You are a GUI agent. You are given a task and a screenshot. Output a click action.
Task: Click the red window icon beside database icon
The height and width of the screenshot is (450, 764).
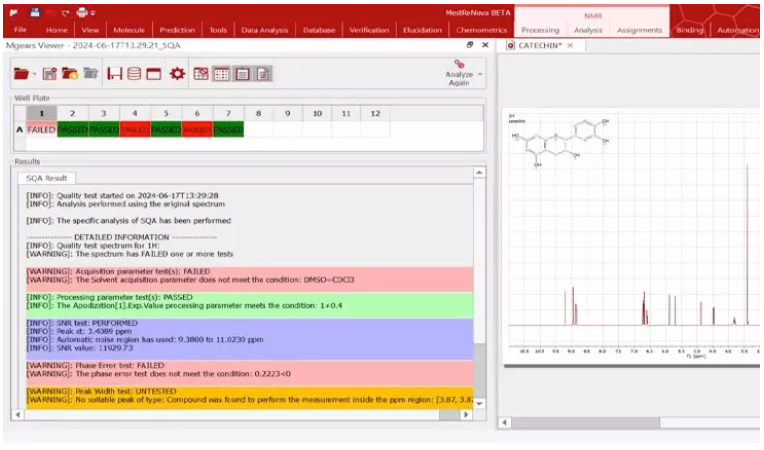(x=153, y=74)
